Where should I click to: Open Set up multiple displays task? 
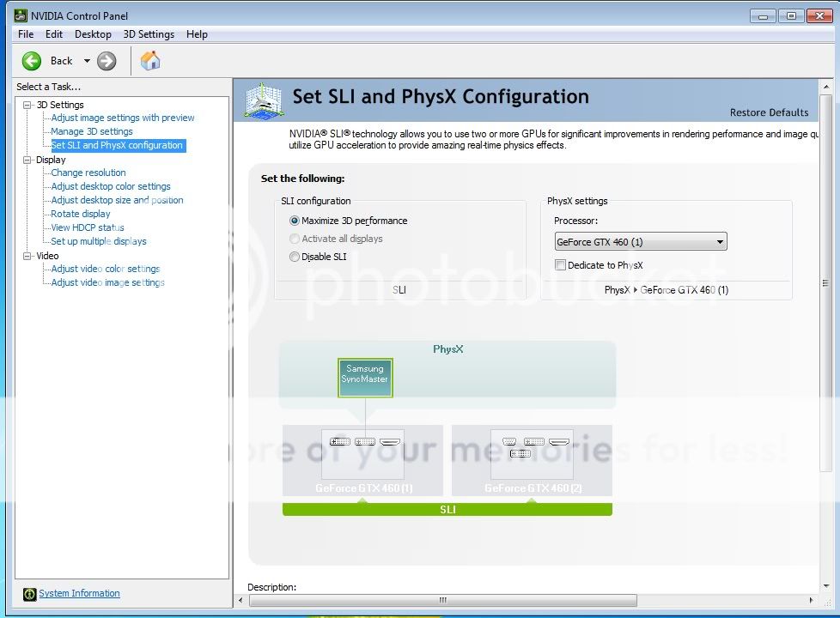point(99,241)
